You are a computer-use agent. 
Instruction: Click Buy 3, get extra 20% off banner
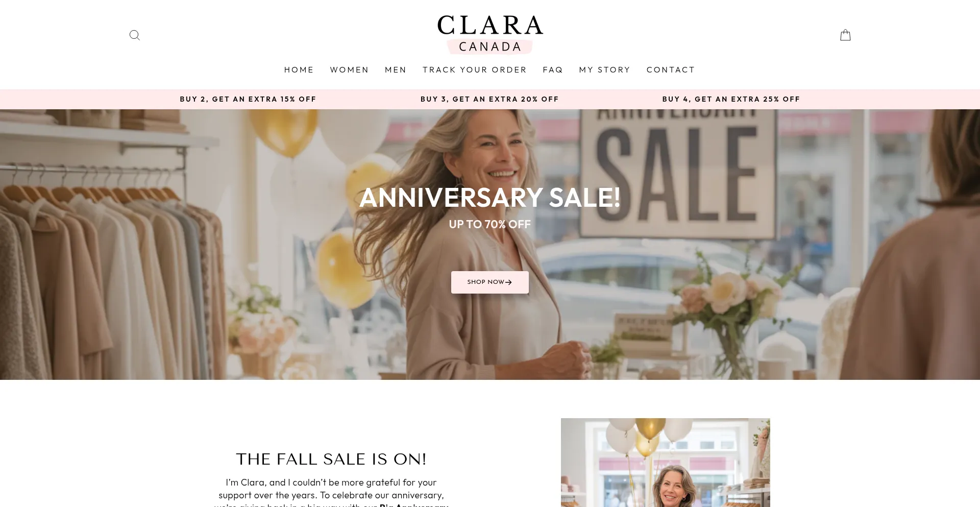[490, 99]
